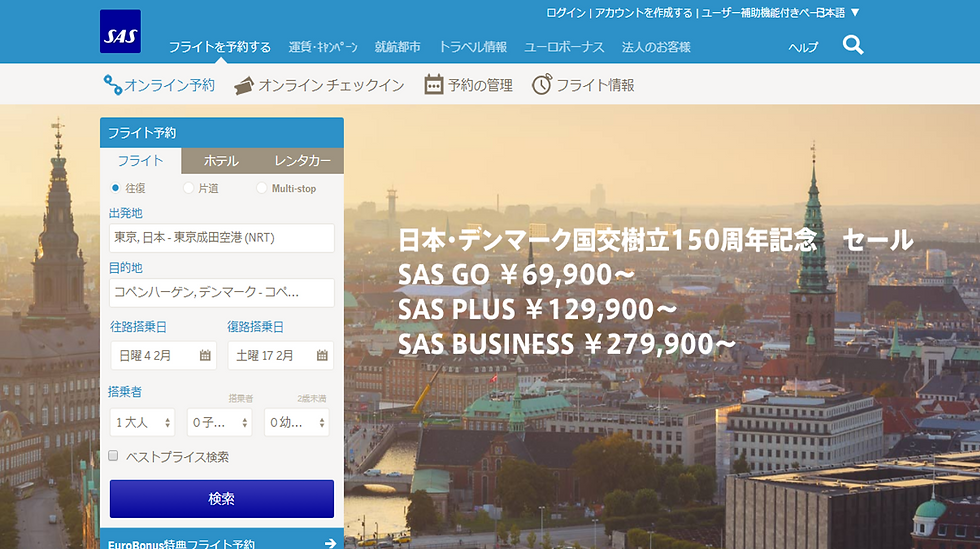This screenshot has width=980, height=549.
Task: Open the トラベル情報 menu
Action: [x=472, y=47]
